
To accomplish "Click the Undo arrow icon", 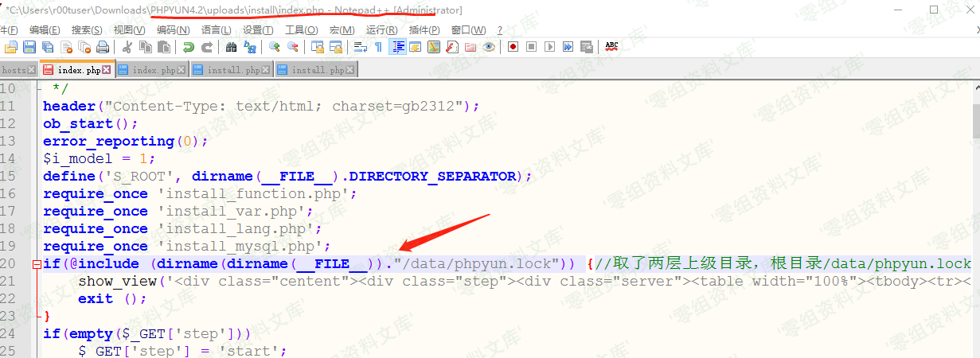I will click(x=189, y=47).
